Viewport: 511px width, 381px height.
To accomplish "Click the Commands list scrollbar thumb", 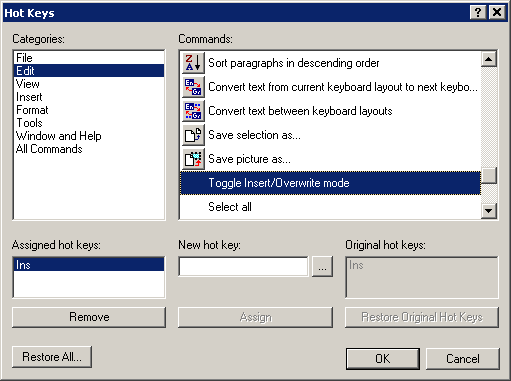I will pyautogui.click(x=489, y=175).
